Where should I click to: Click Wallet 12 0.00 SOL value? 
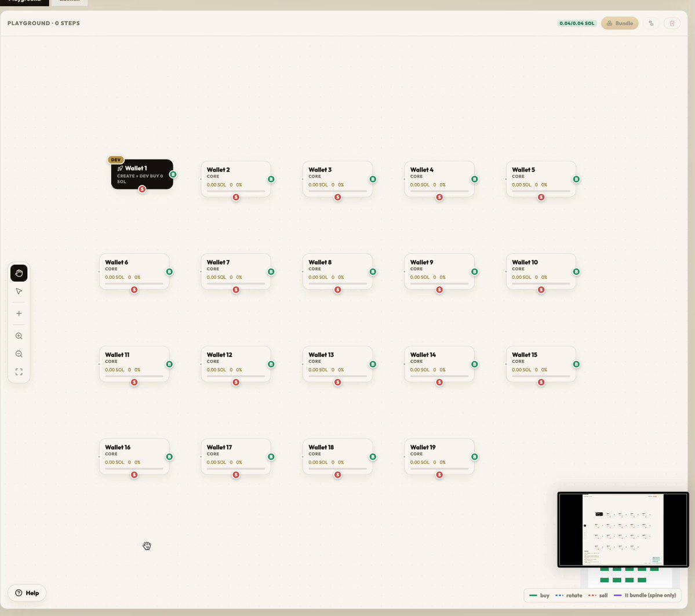[x=216, y=370]
